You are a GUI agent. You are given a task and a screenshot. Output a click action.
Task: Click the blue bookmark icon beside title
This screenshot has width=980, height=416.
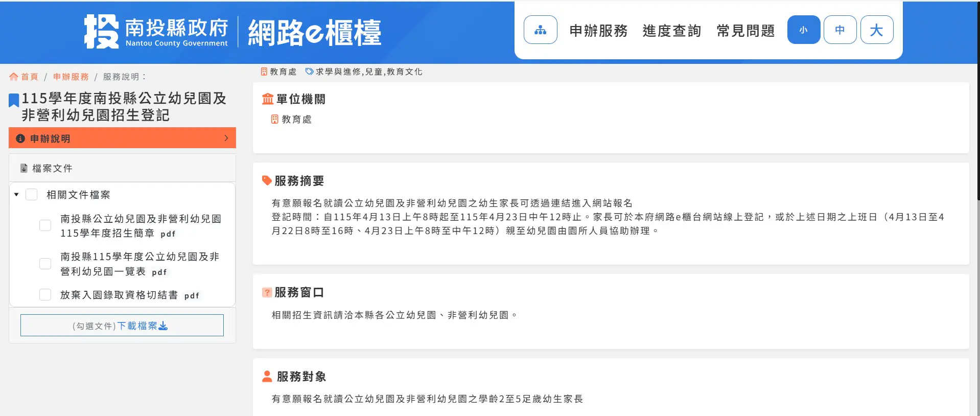(14, 100)
